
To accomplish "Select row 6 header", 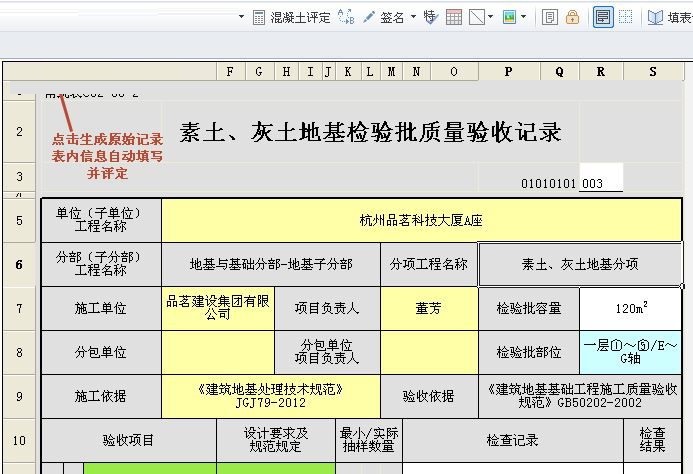I will (19, 264).
